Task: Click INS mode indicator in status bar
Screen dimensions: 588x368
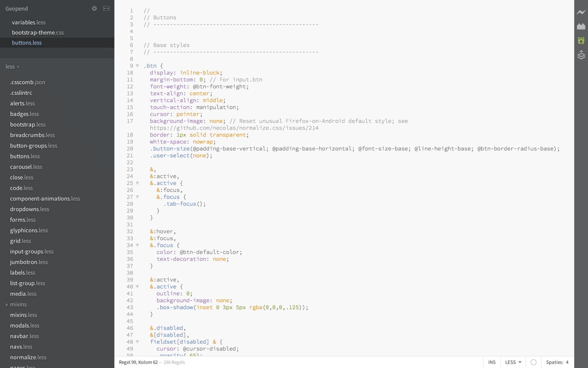Action: coord(492,362)
